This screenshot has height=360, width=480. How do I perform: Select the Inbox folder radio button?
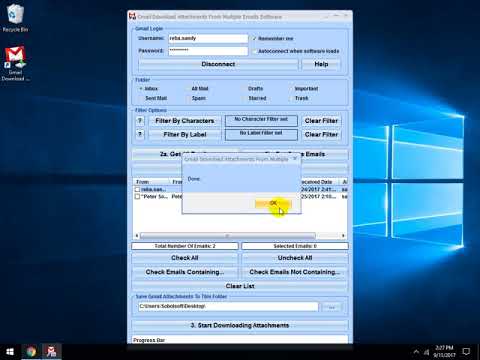pyautogui.click(x=141, y=89)
